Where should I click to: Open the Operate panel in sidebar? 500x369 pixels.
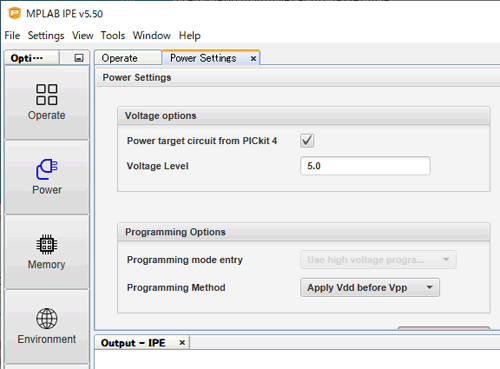(x=47, y=102)
